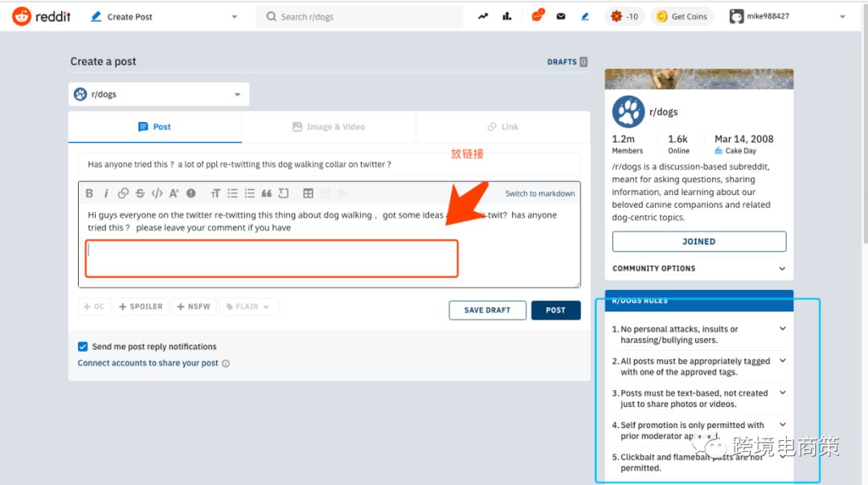
Task: Click Get Coins button
Action: coord(682,17)
